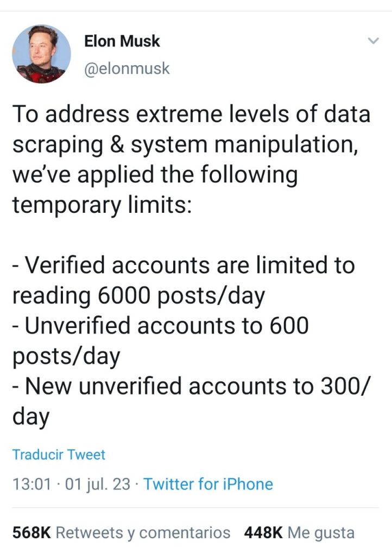Click the 568K retweet count
Viewport: 392px width, 556px height.
[x=31, y=533]
